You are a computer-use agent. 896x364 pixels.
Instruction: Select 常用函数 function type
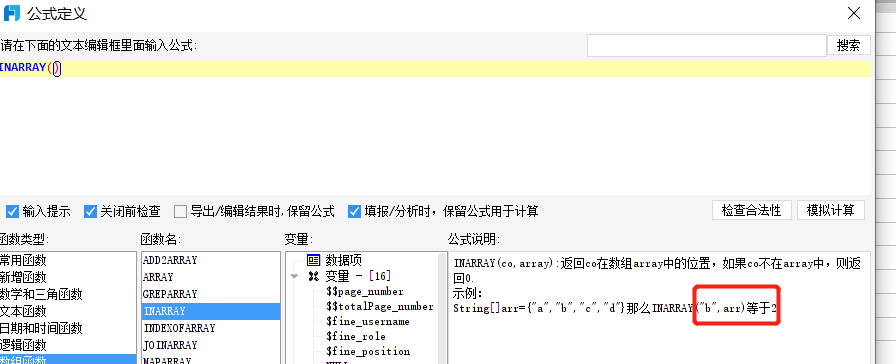tap(68, 260)
